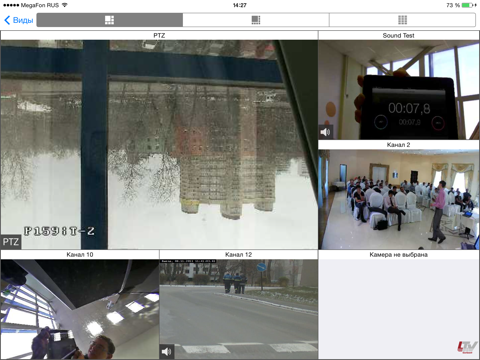Tap the PTZ title header

coord(159,35)
